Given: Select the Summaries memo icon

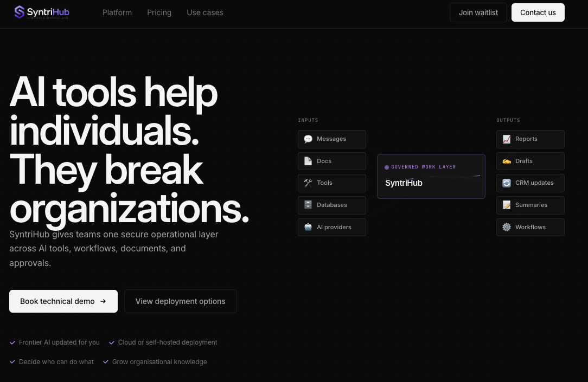Looking at the screenshot, I should pos(507,205).
